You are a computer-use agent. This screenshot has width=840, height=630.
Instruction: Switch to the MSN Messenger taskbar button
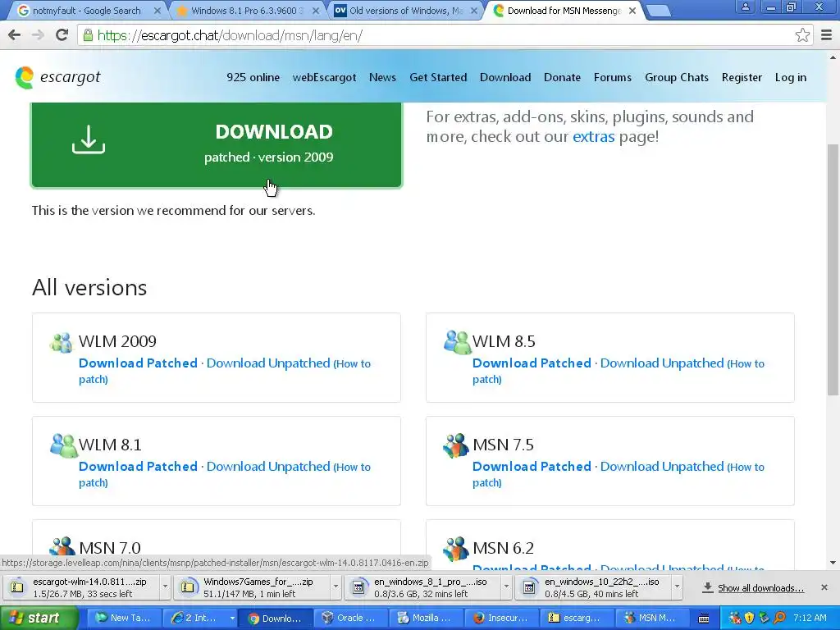tap(652, 619)
